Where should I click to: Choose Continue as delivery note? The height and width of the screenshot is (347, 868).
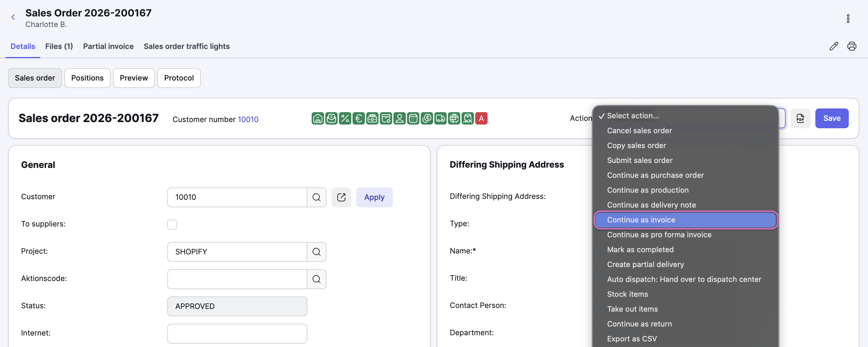[685, 205]
